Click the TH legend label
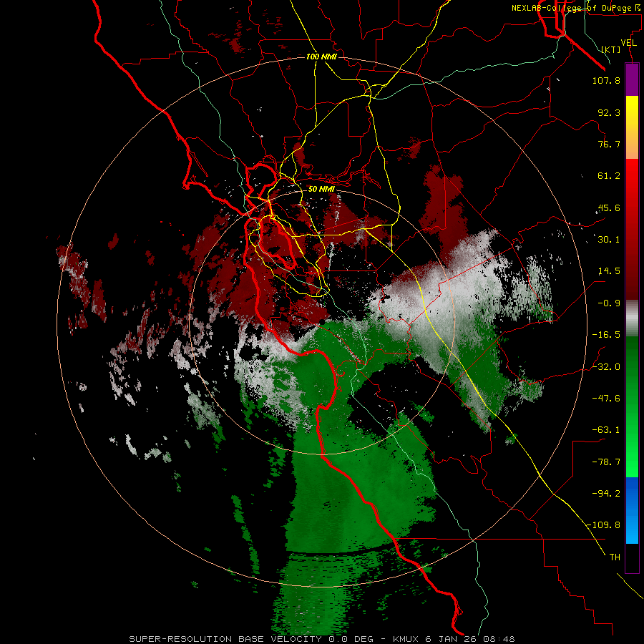 615,557
